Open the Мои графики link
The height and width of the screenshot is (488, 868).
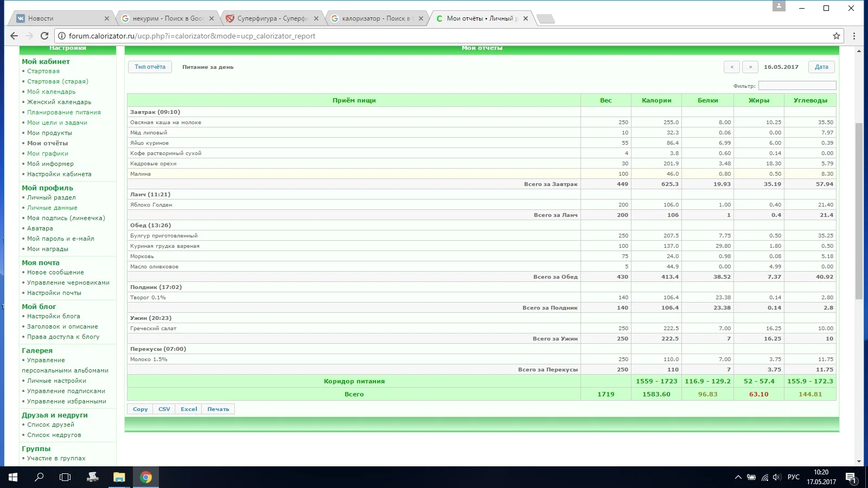(48, 153)
